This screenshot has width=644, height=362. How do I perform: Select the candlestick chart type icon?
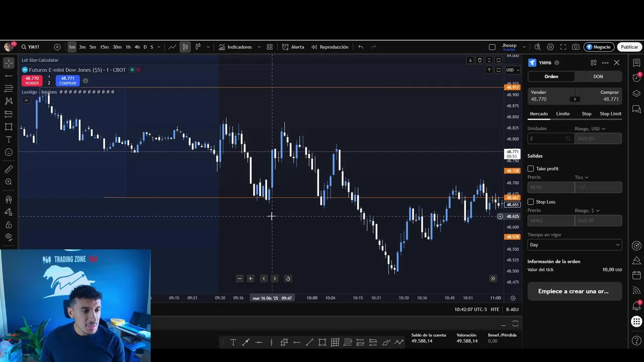click(185, 47)
